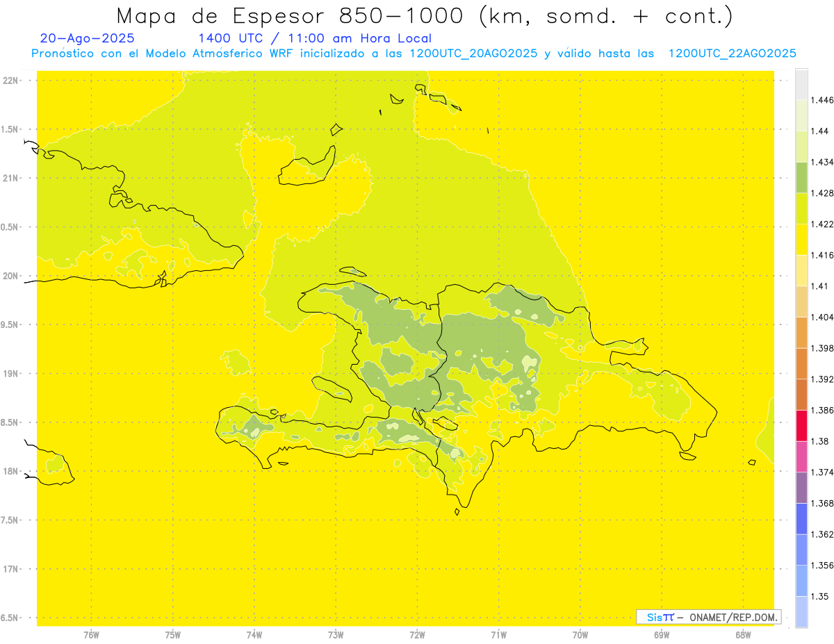Click the legend value 1.392

[821, 379]
